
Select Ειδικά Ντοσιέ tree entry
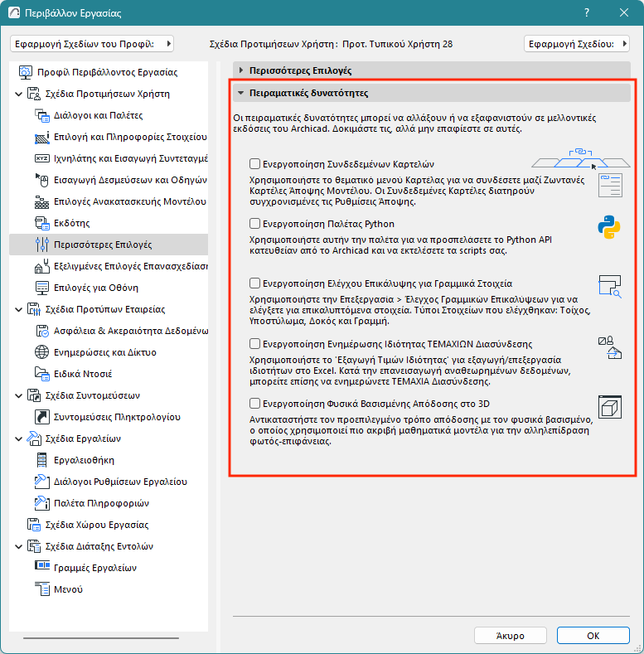(x=83, y=374)
